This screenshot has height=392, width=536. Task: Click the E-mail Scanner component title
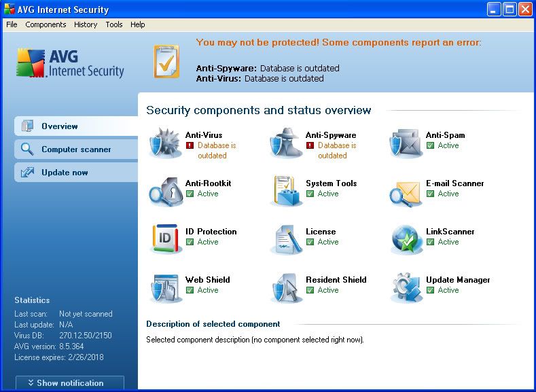pyautogui.click(x=454, y=183)
